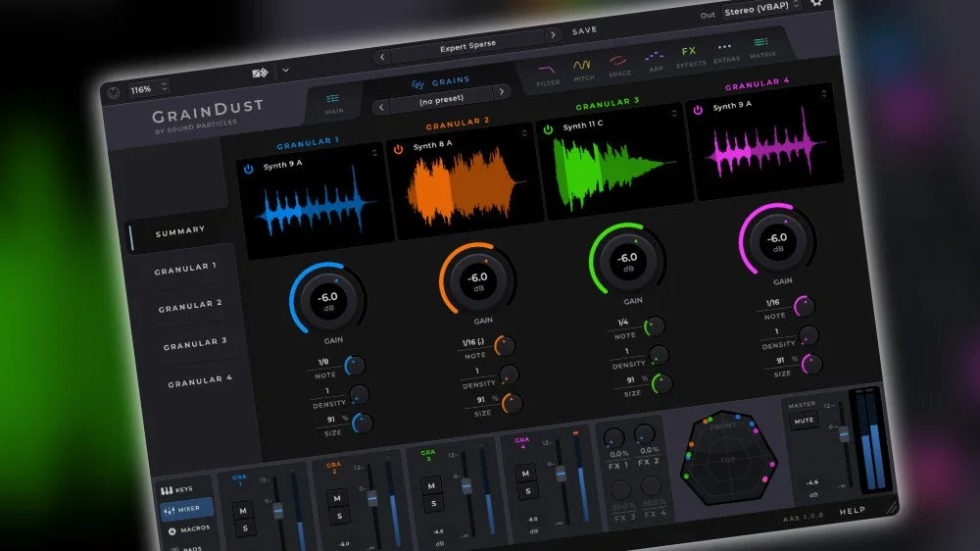Select the Granular 2 sidebar tab

pyautogui.click(x=190, y=307)
